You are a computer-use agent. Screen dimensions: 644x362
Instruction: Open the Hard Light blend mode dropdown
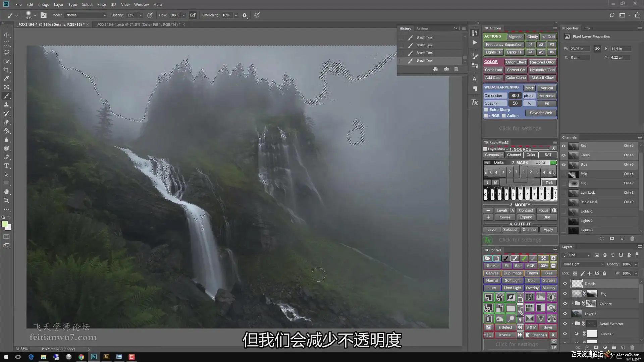[x=583, y=264]
